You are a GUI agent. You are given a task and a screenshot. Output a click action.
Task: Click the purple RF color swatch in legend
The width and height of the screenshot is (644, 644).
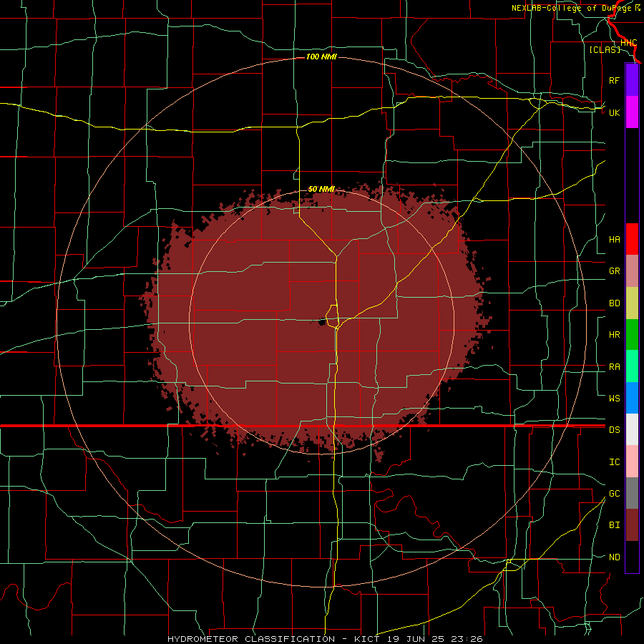632,80
